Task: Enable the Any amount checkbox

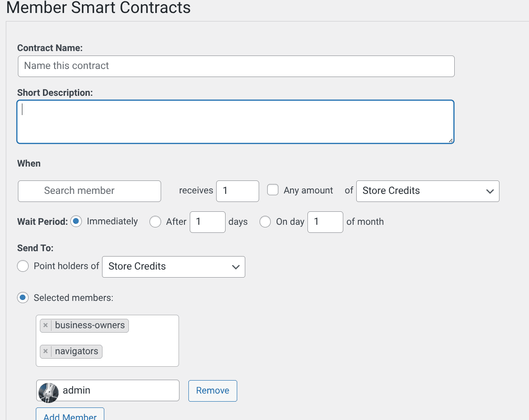Action: click(273, 190)
